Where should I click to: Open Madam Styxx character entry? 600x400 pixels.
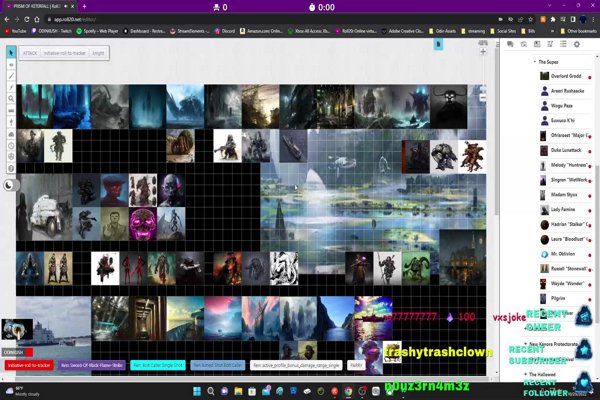[x=565, y=194]
